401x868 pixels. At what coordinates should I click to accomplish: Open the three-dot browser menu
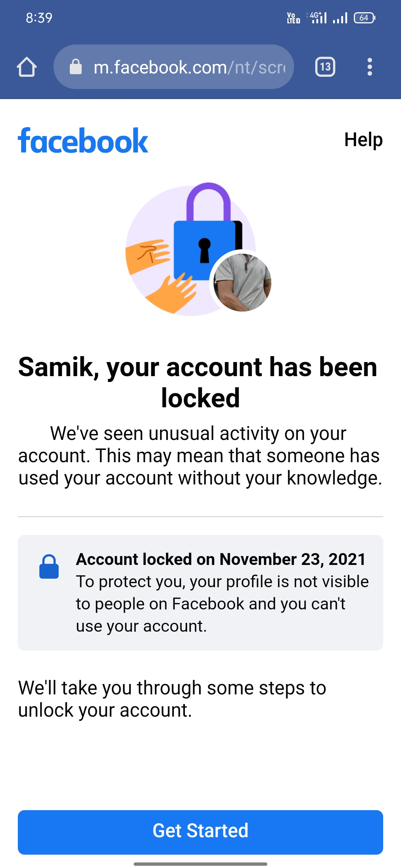tap(369, 67)
